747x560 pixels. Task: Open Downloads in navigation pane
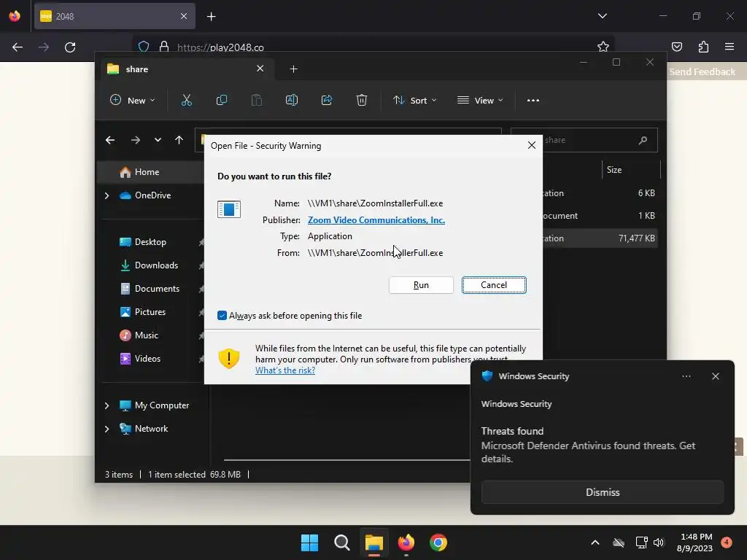point(150,265)
